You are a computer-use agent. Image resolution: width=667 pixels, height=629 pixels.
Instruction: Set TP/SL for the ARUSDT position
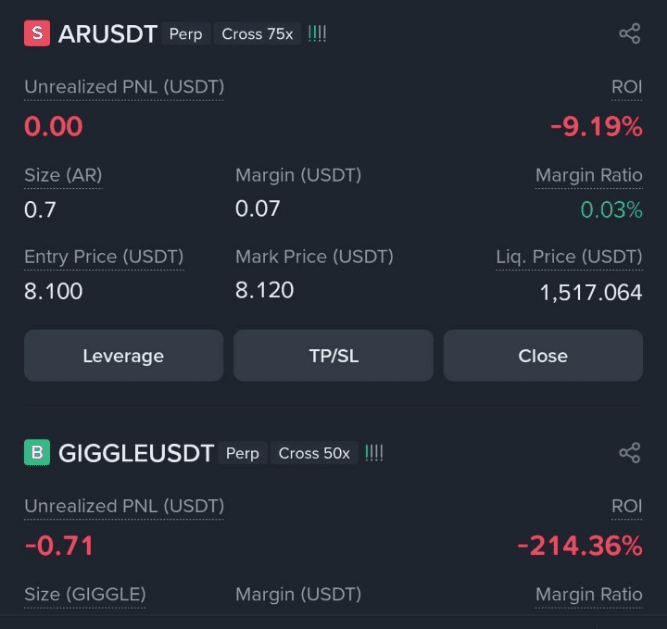tap(334, 356)
